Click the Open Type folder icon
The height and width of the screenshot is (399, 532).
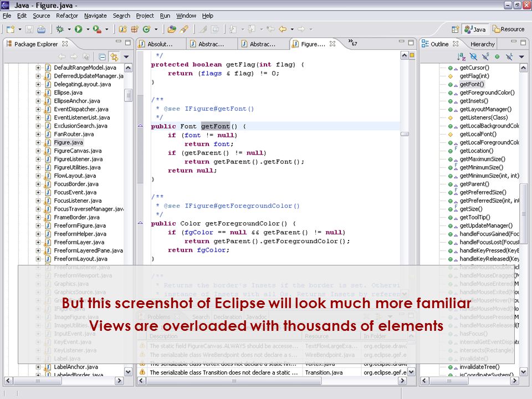click(172, 29)
